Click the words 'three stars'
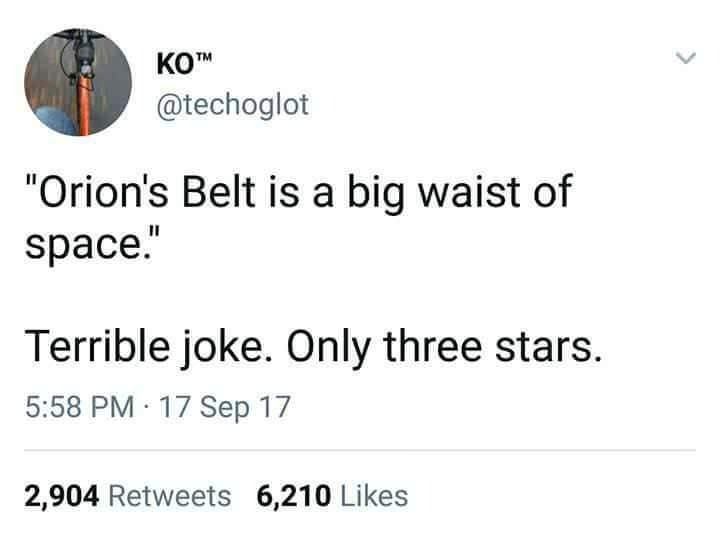 pyautogui.click(x=492, y=347)
